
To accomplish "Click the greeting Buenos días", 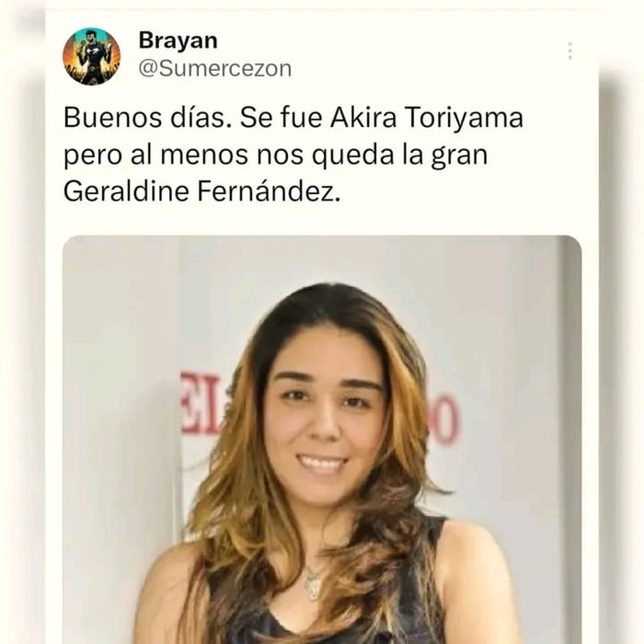I will tap(147, 118).
